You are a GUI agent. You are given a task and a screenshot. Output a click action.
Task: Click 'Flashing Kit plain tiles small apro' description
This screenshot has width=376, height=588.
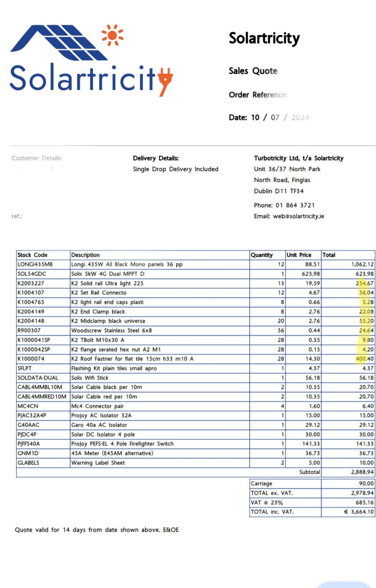(114, 368)
